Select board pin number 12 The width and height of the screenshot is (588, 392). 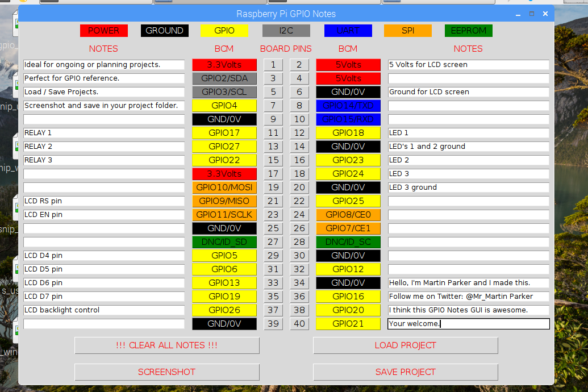[299, 133]
